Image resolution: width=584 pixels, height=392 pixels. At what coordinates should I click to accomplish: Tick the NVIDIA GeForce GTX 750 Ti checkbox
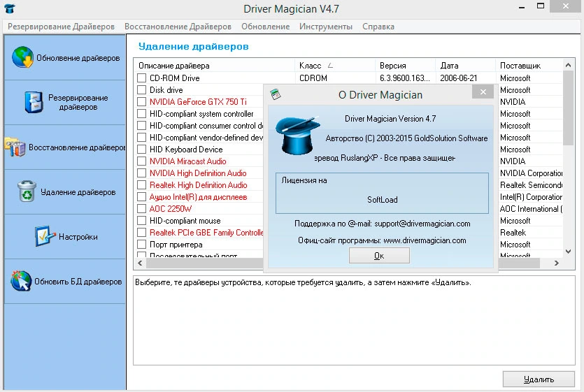(141, 102)
